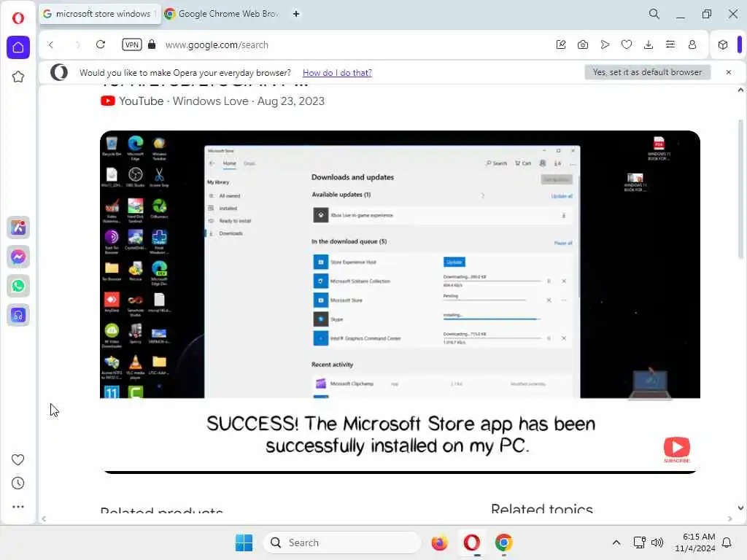Add page to bookmarks heart icon
747x560 pixels.
[x=627, y=44]
